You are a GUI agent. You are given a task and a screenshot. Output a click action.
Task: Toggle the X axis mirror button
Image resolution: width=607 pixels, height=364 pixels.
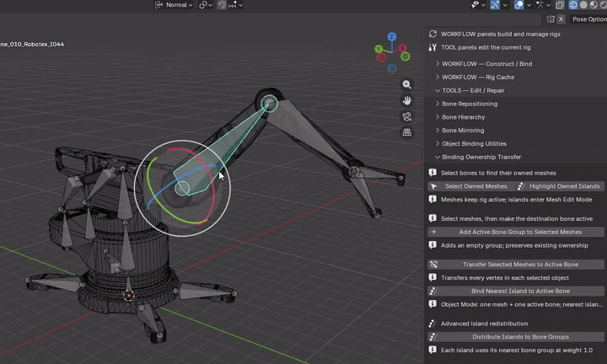(561, 19)
